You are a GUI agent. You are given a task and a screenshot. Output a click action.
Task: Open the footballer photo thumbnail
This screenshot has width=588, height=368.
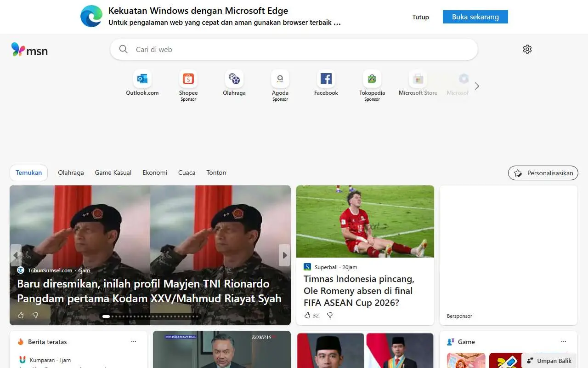pos(365,221)
